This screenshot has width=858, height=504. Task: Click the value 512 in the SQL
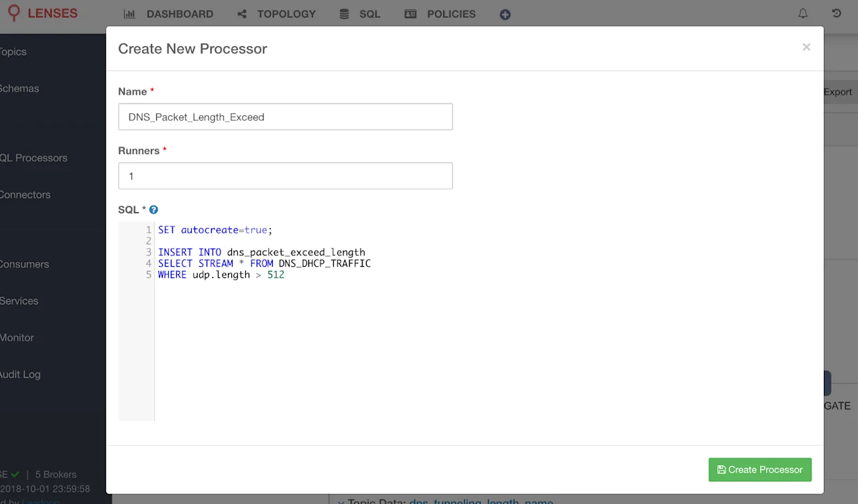[275, 275]
